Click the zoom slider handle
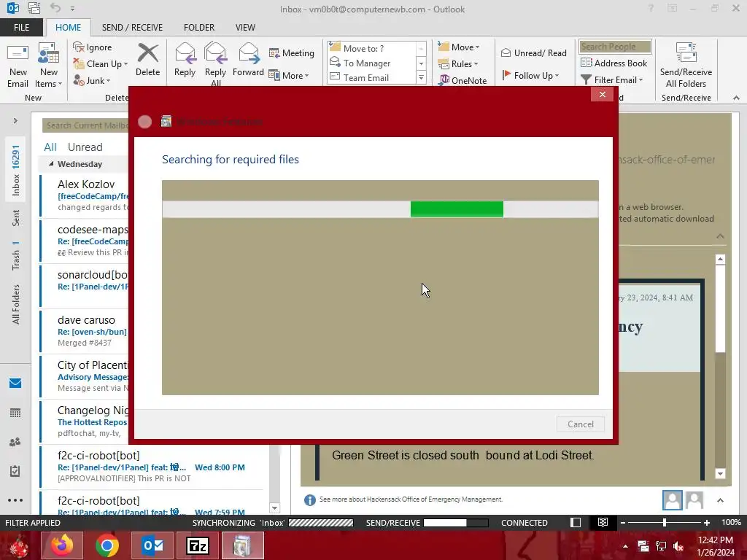 tap(665, 522)
